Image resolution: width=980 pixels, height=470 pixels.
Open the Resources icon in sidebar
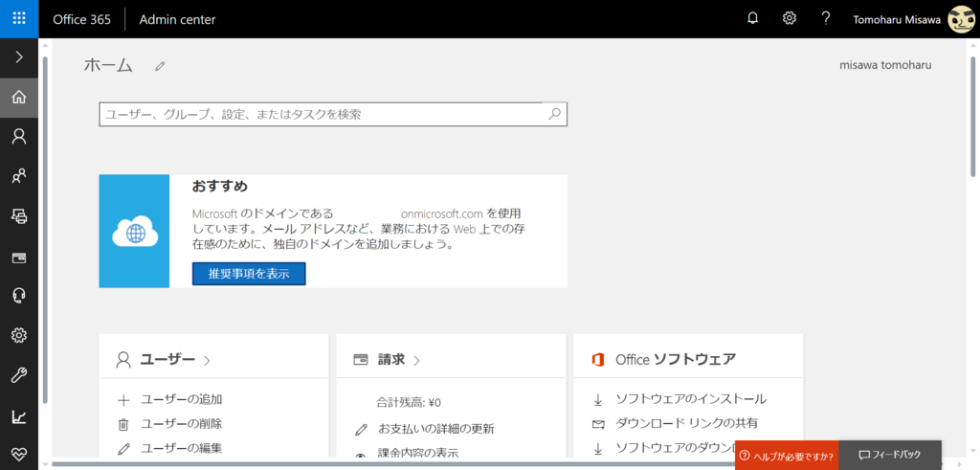pyautogui.click(x=19, y=216)
